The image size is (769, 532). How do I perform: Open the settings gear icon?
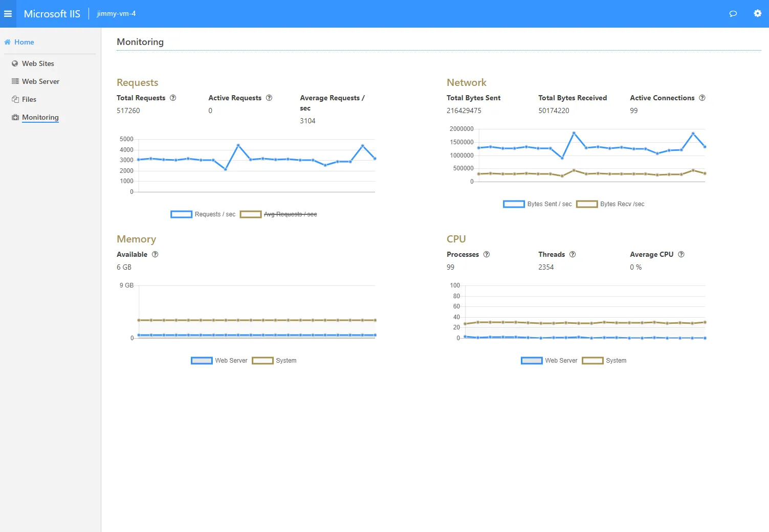coord(757,13)
